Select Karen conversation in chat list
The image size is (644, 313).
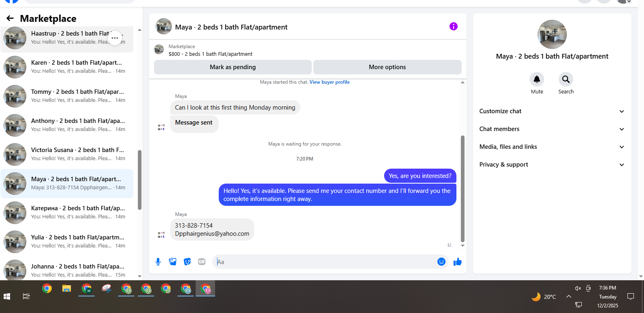67,67
